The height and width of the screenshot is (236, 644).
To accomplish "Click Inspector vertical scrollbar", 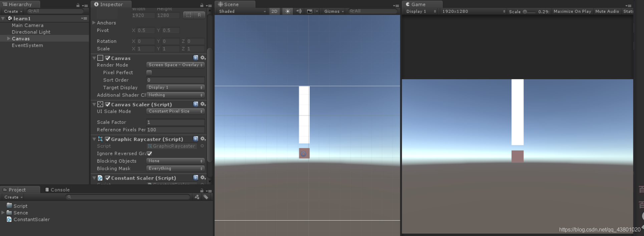I will point(210,105).
